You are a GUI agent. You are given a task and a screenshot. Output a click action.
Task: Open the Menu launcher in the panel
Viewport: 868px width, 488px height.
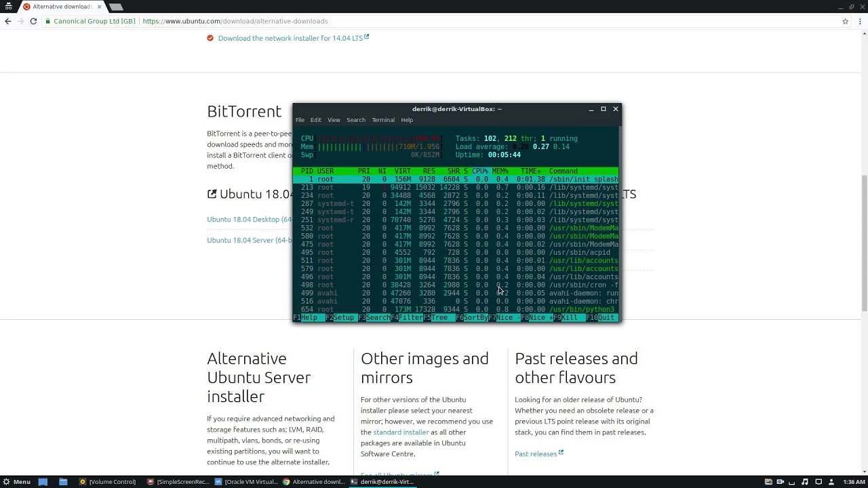[x=17, y=482]
